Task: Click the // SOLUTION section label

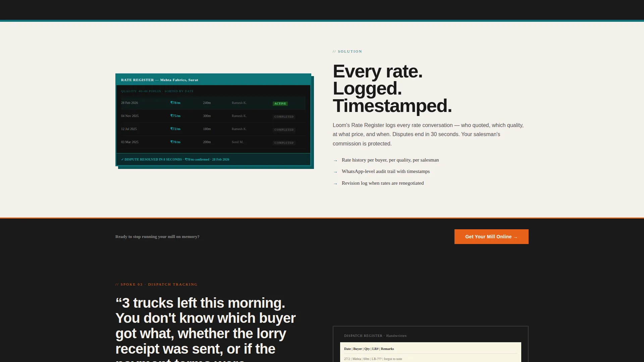Action: click(x=347, y=51)
